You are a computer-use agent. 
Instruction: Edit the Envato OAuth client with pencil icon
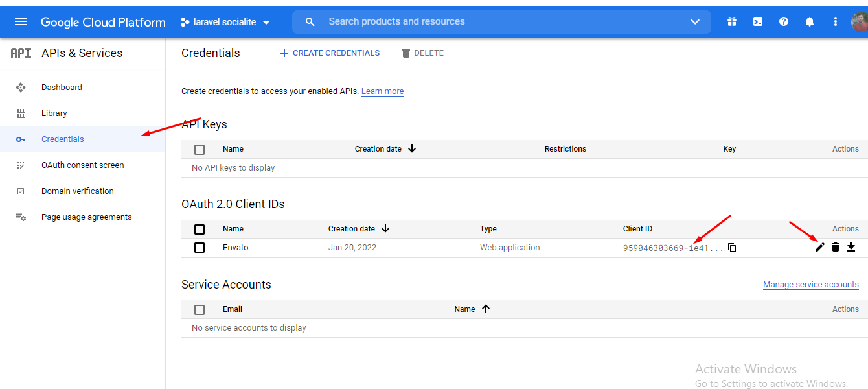click(x=820, y=247)
